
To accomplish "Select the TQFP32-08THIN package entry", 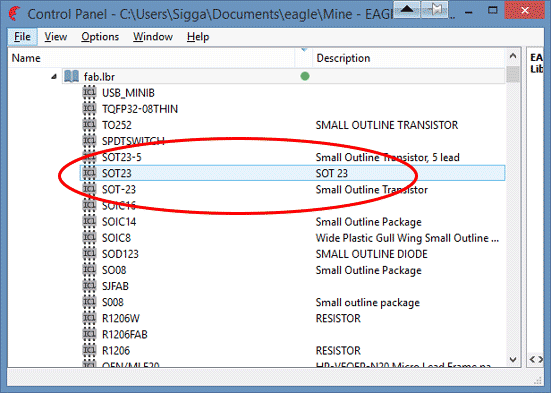I will [140, 109].
